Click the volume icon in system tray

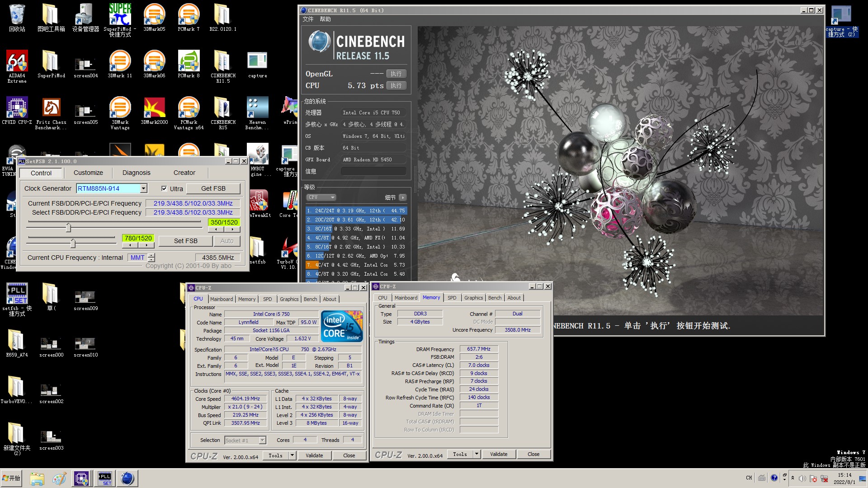pyautogui.click(x=802, y=478)
